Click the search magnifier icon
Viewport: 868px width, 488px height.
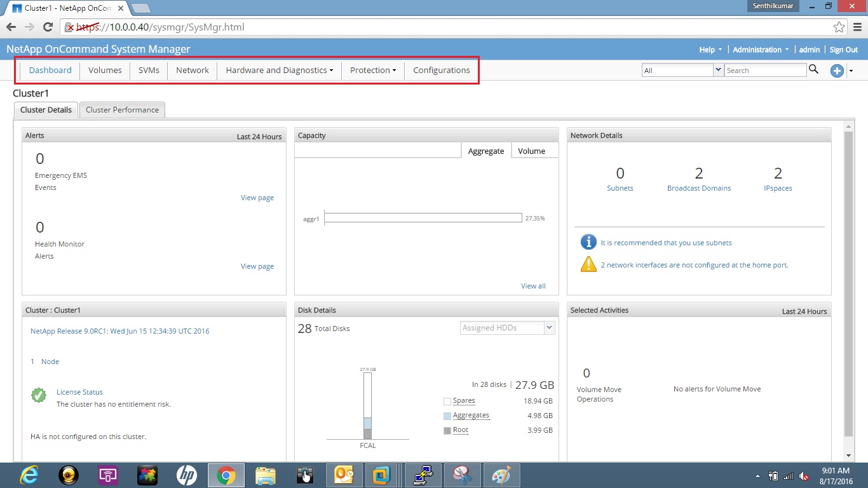click(x=814, y=70)
